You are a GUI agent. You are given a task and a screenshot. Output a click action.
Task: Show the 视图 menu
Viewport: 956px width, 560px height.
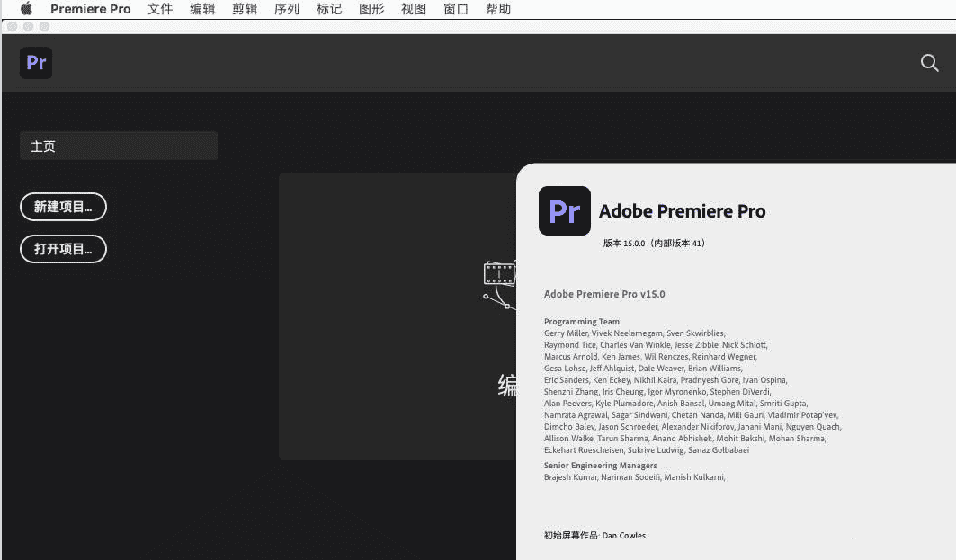pyautogui.click(x=414, y=9)
